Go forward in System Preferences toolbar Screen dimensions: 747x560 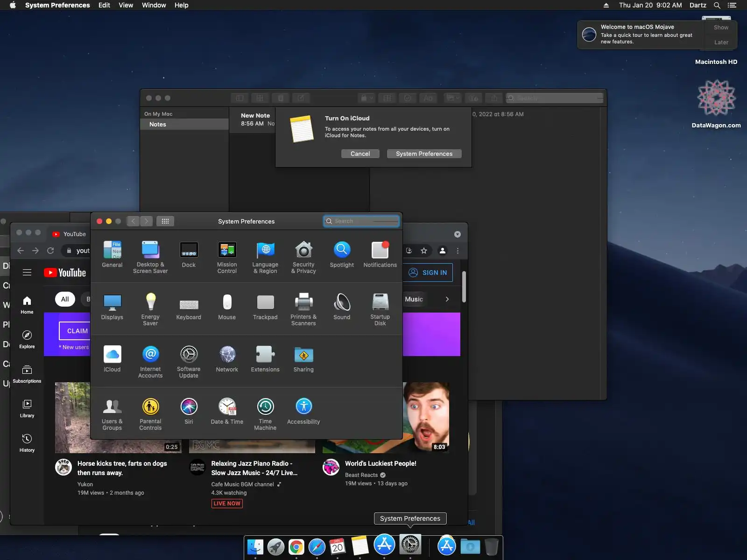(x=147, y=221)
